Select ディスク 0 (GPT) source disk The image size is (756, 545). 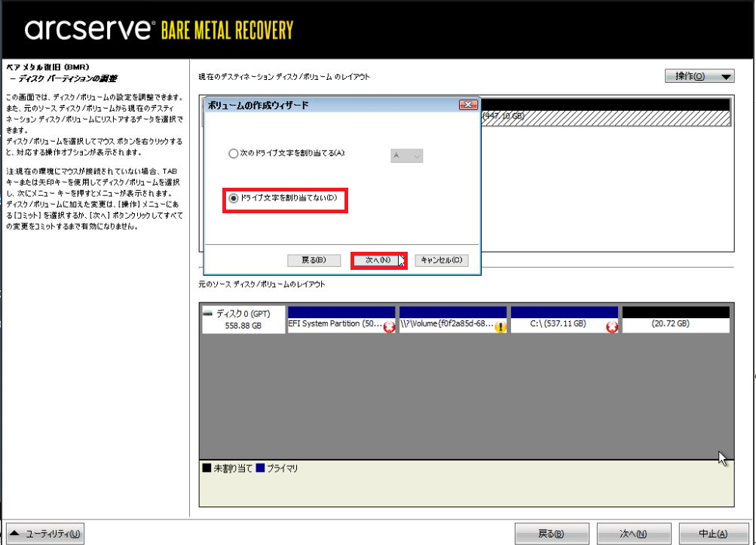click(x=243, y=320)
